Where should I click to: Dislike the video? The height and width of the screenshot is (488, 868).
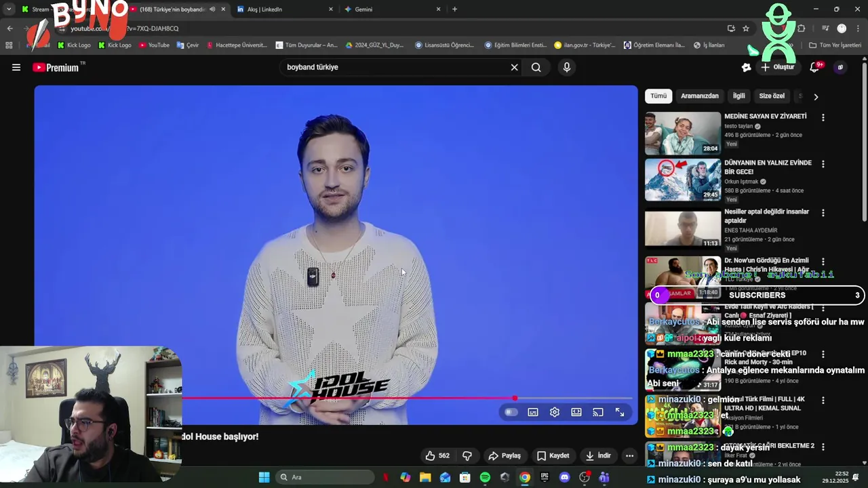(x=467, y=455)
